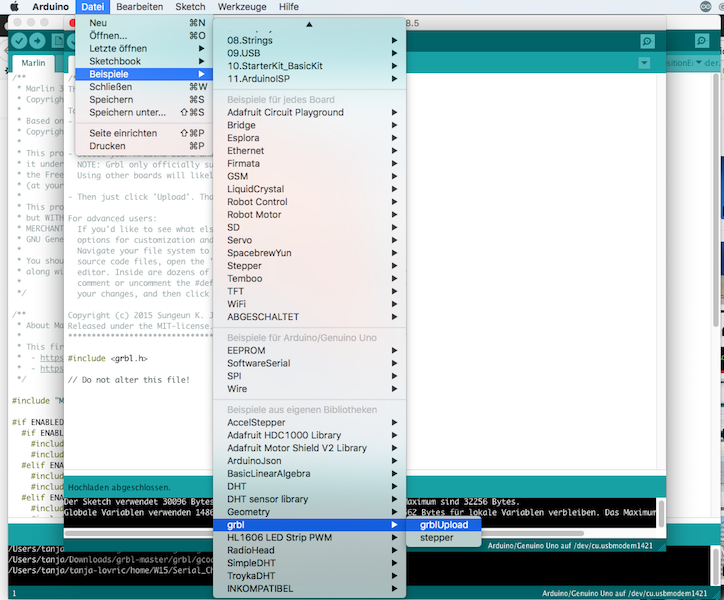
Task: Open the Servo examples entry
Action: pyautogui.click(x=309, y=240)
